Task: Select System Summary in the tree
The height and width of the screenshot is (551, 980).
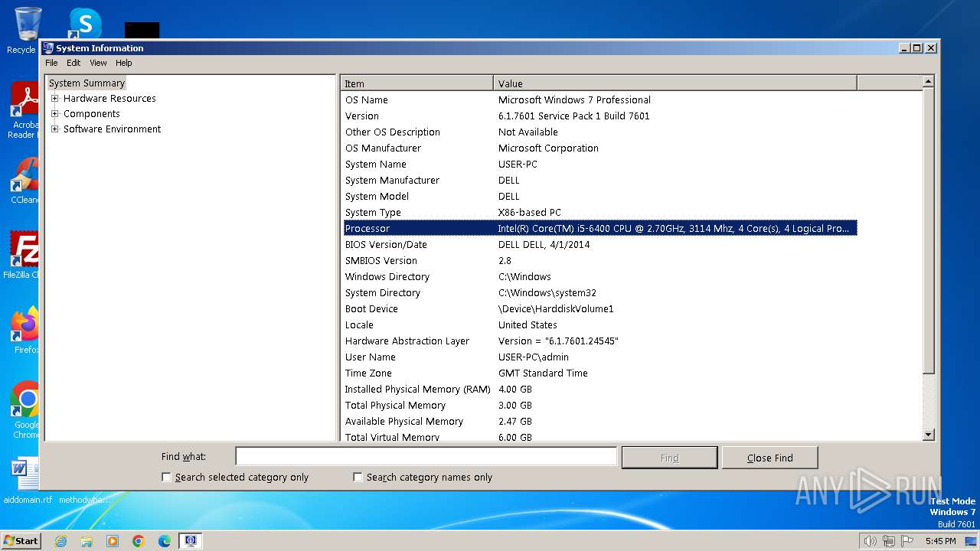Action: coord(87,83)
